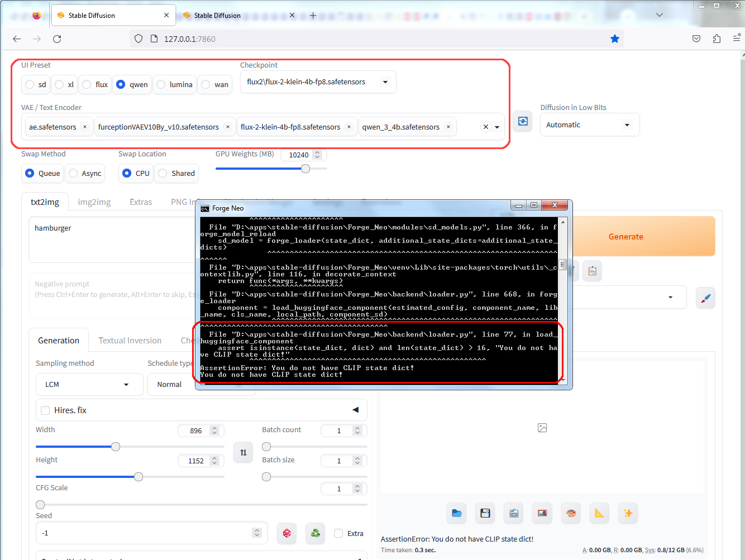Remove ae.safetensors from VAE list
Screen dimensions: 745x560
point(85,127)
